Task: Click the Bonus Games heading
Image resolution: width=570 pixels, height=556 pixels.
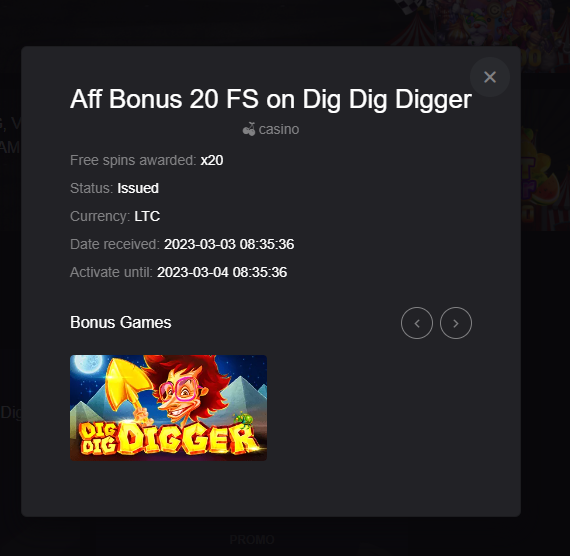Action: tap(121, 323)
